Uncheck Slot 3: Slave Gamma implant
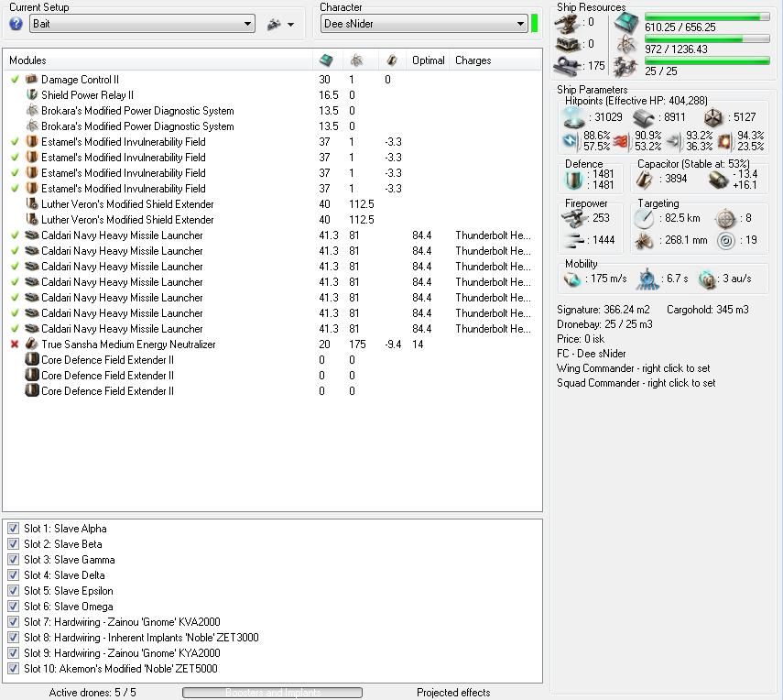 [14, 560]
